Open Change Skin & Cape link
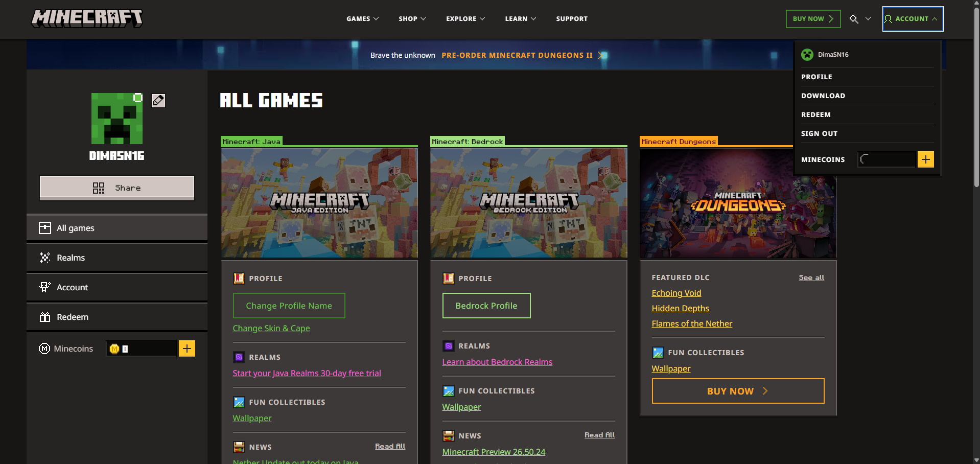 pyautogui.click(x=271, y=328)
